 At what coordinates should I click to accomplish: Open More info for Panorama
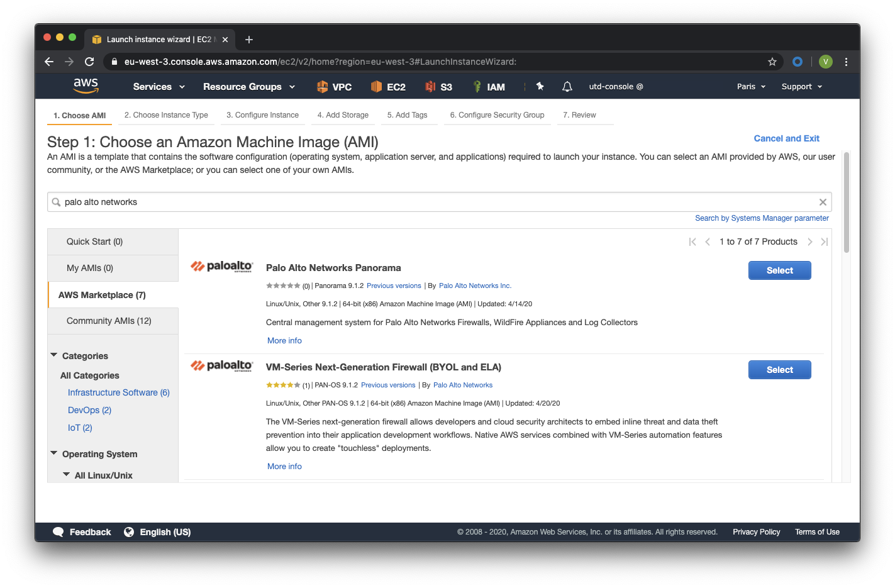pyautogui.click(x=284, y=341)
